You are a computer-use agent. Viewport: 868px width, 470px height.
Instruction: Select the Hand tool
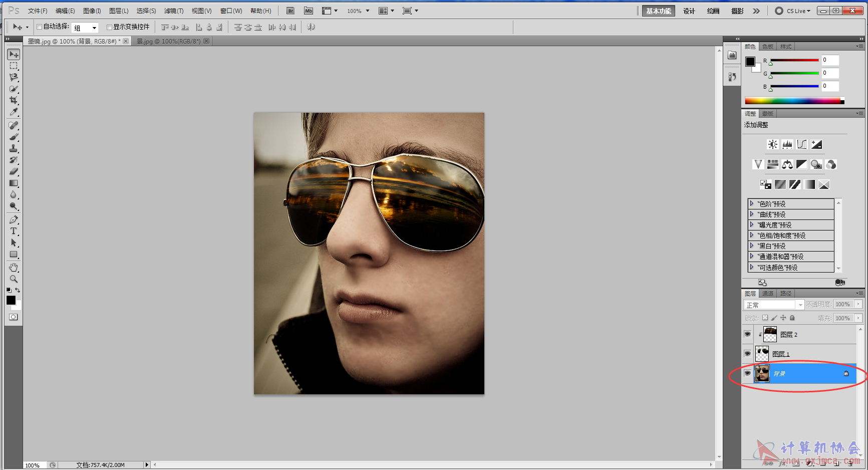click(14, 268)
